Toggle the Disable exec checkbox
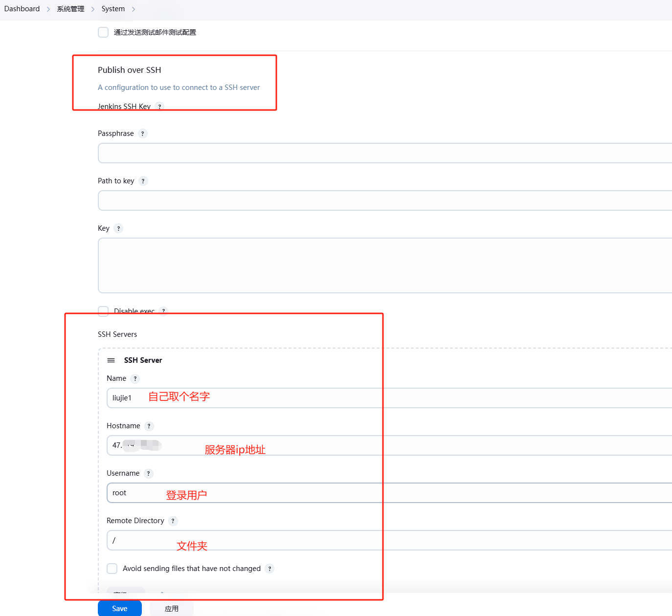Screen dimensions: 672x616 [103, 311]
